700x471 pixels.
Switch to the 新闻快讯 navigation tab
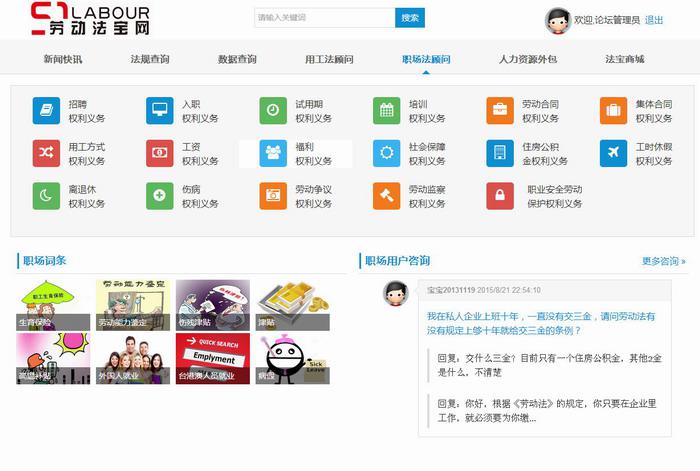coord(63,59)
